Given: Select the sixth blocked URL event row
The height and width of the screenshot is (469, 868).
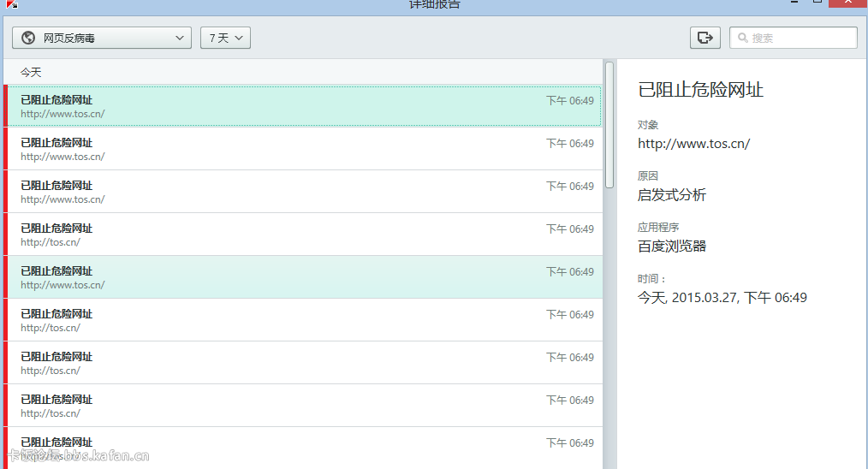Looking at the screenshot, I should pyautogui.click(x=304, y=320).
